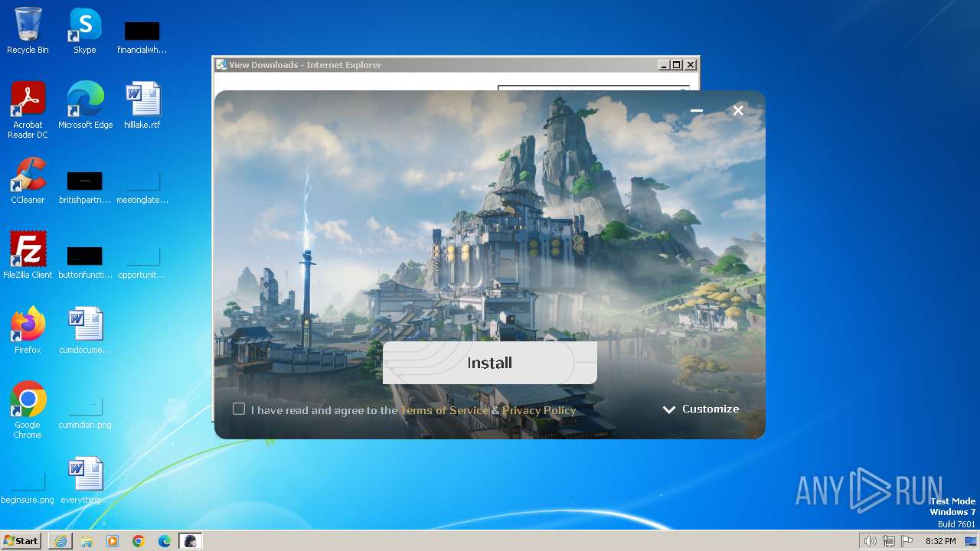Image resolution: width=980 pixels, height=551 pixels.
Task: Open volume control in system tray
Action: click(871, 541)
